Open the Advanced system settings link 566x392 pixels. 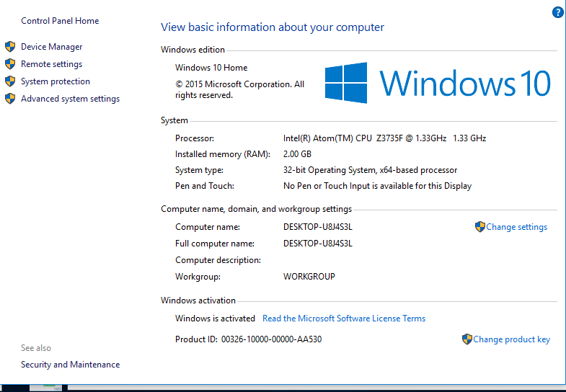(70, 99)
